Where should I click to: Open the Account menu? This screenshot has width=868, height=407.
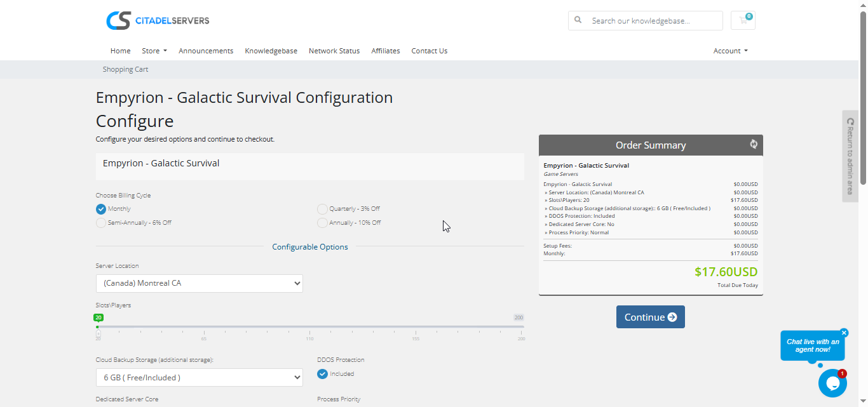pyautogui.click(x=729, y=50)
